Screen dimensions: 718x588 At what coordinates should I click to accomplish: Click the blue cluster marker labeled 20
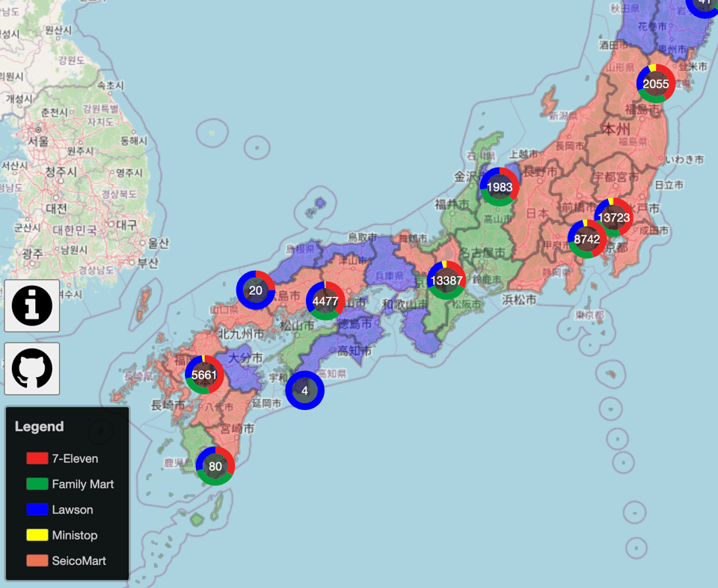[256, 290]
